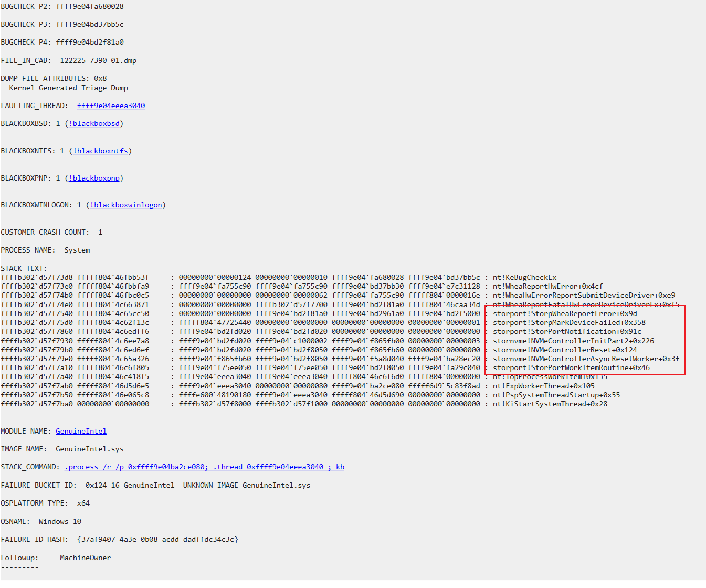Click the !blackboxbsd link

click(x=94, y=123)
